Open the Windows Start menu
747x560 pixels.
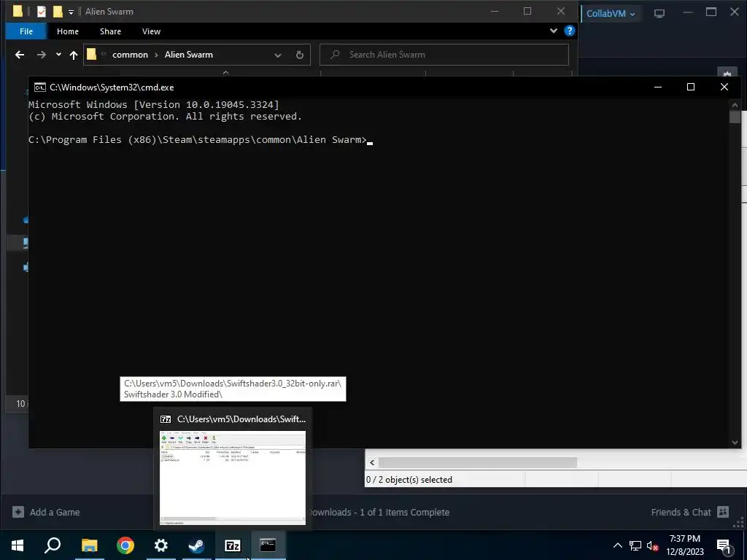[18, 545]
